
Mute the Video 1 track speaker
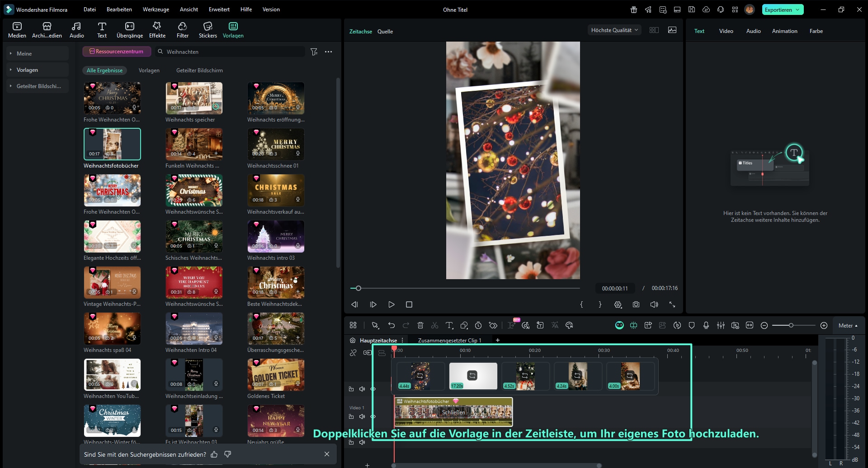[362, 417]
